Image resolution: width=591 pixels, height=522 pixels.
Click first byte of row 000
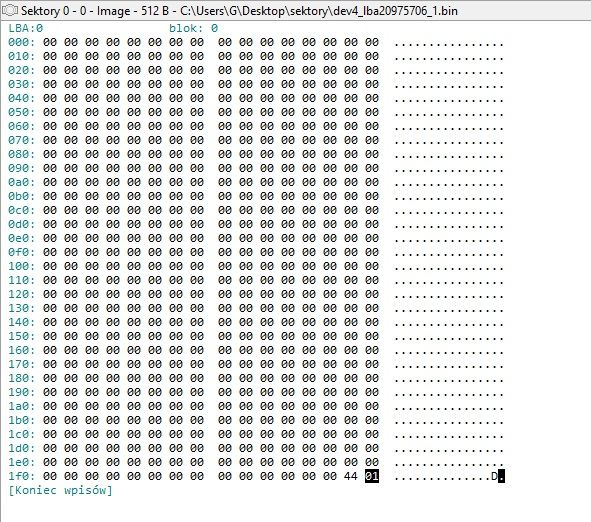(49, 42)
